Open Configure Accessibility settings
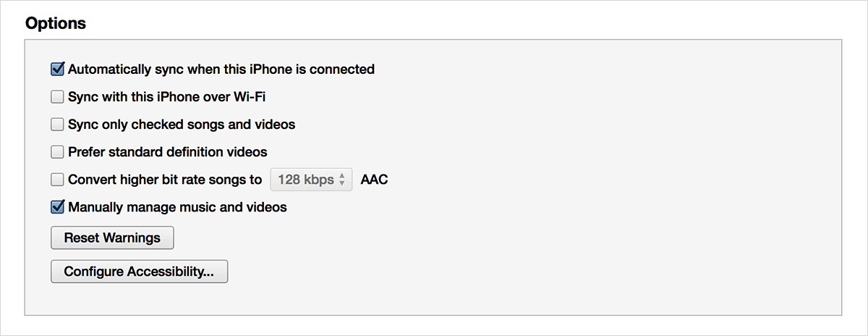Image resolution: width=868 pixels, height=336 pixels. pyautogui.click(x=139, y=272)
